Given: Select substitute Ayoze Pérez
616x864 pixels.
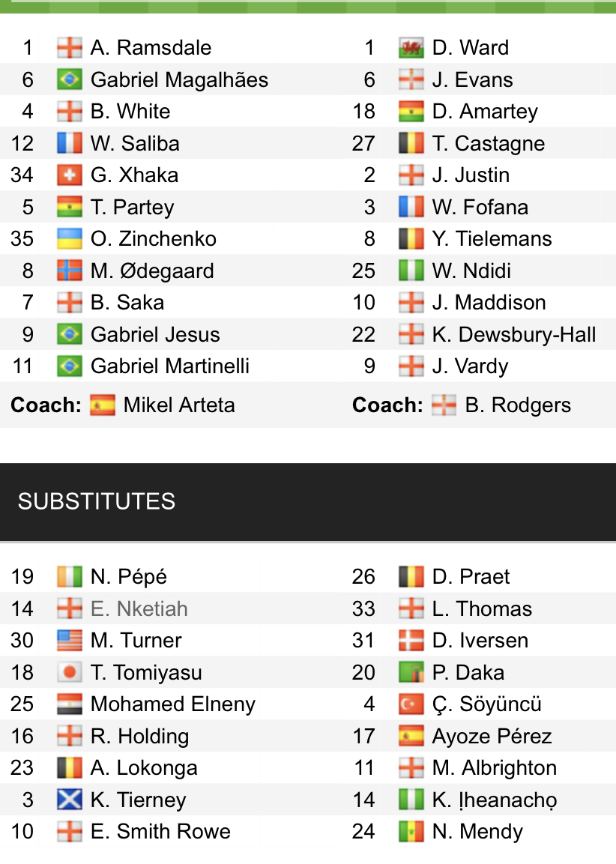Looking at the screenshot, I should point(492,736).
